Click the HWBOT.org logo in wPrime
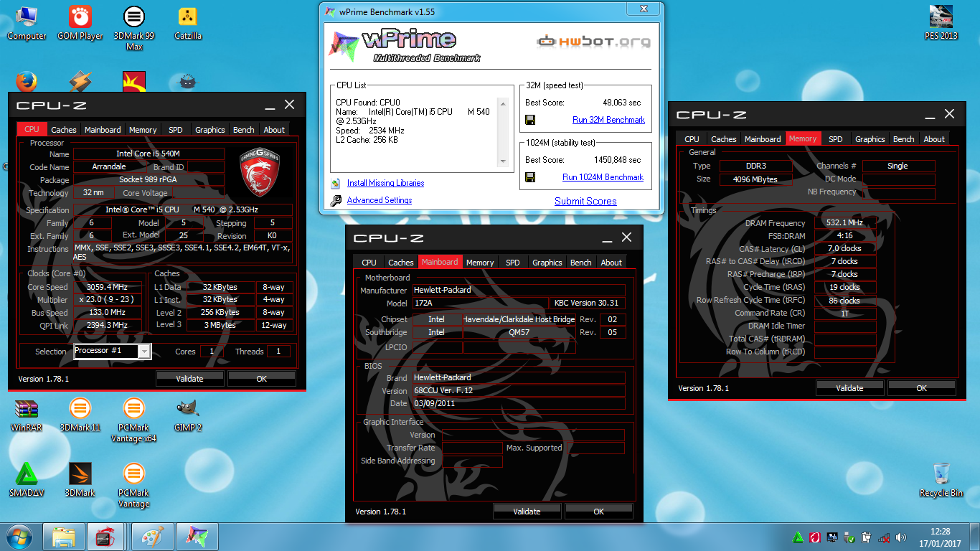Image resolution: width=980 pixels, height=551 pixels. click(x=593, y=41)
